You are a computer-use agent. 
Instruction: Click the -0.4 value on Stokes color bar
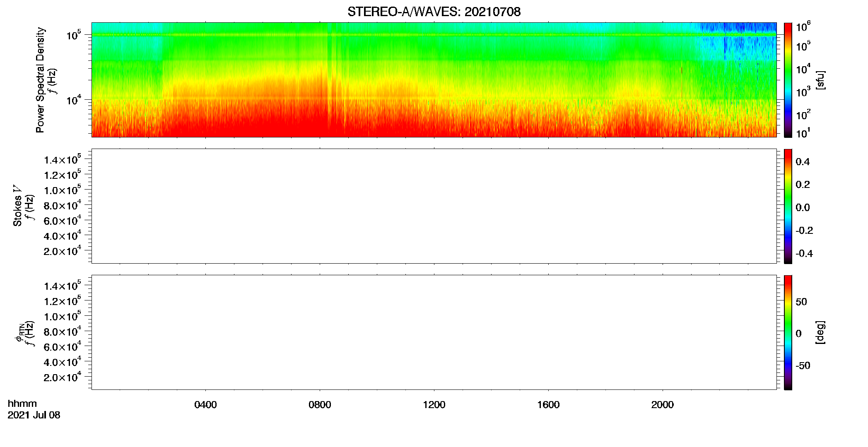[x=804, y=254]
